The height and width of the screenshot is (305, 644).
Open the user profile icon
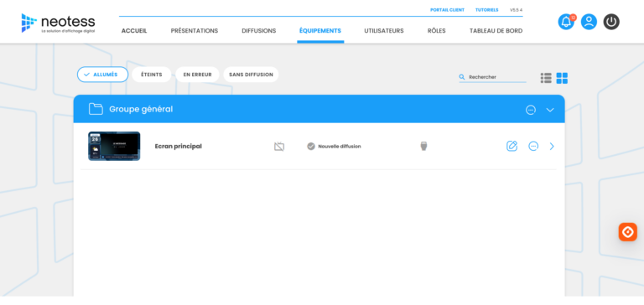point(589,22)
